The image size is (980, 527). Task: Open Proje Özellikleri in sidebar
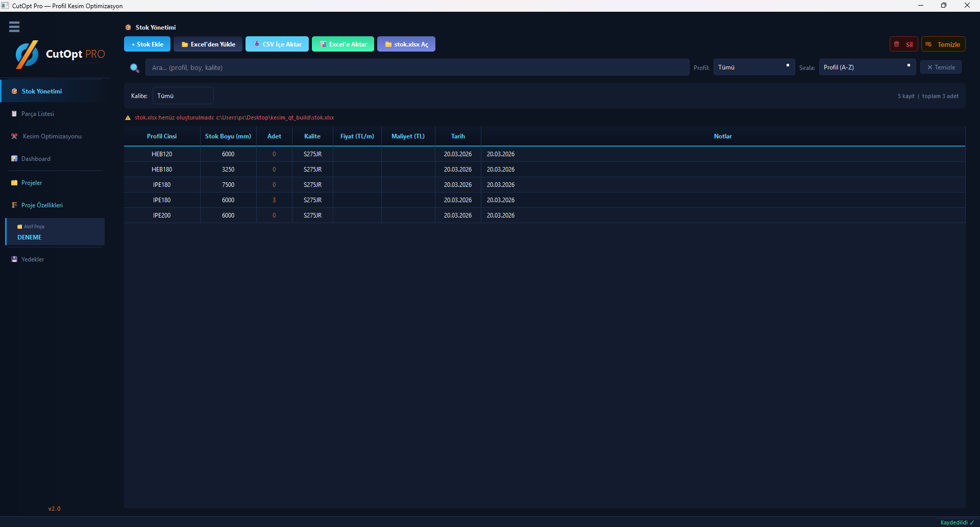pos(42,205)
